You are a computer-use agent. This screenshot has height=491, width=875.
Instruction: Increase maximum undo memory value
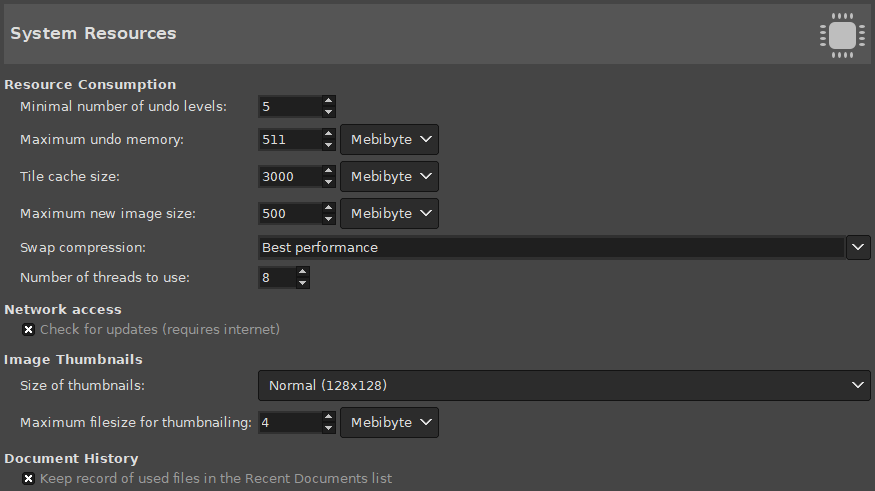[328, 133]
